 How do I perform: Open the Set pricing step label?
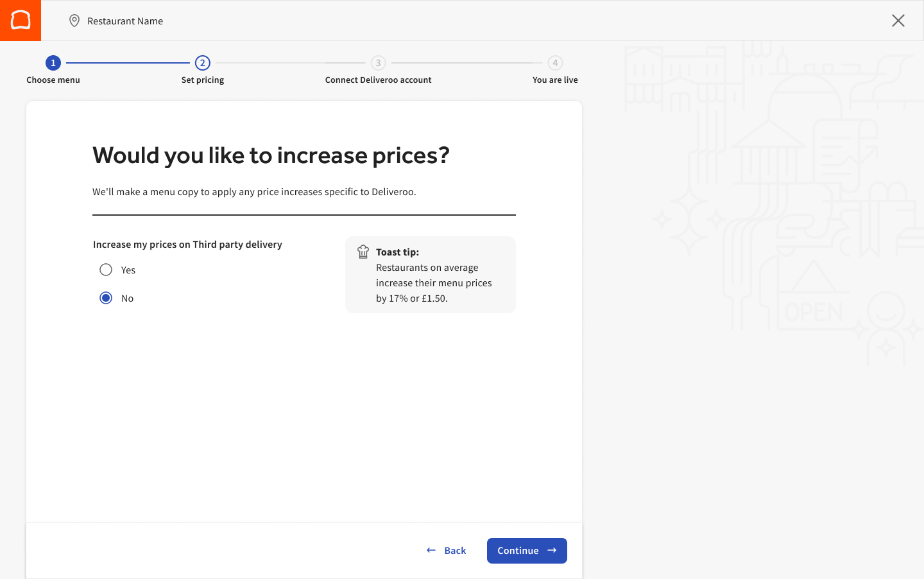click(203, 80)
